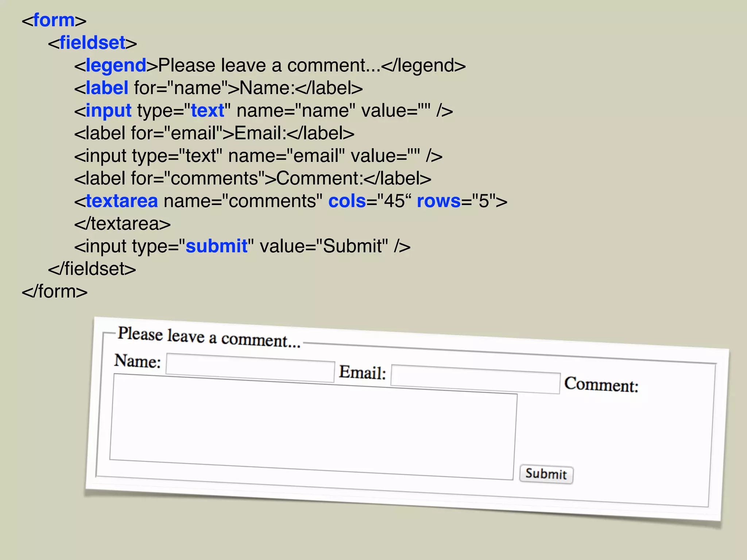Click the blue 'label' keyword in code
Screen dimensions: 747x560
pos(107,88)
